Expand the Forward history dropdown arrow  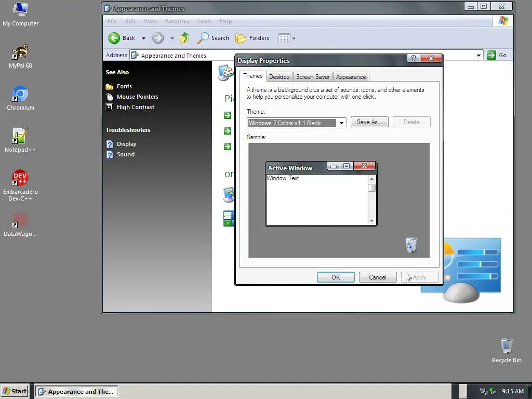coord(172,38)
